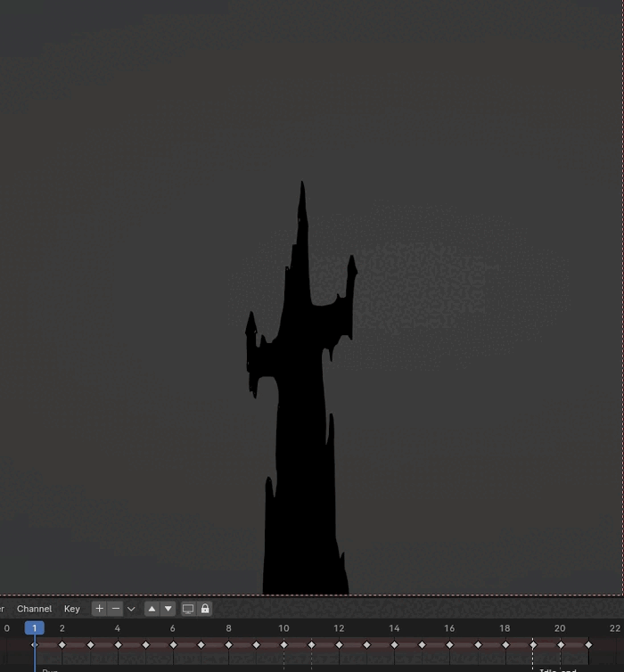The width and height of the screenshot is (624, 672).
Task: Click the minus (remove) button in timeline header
Action: (116, 609)
